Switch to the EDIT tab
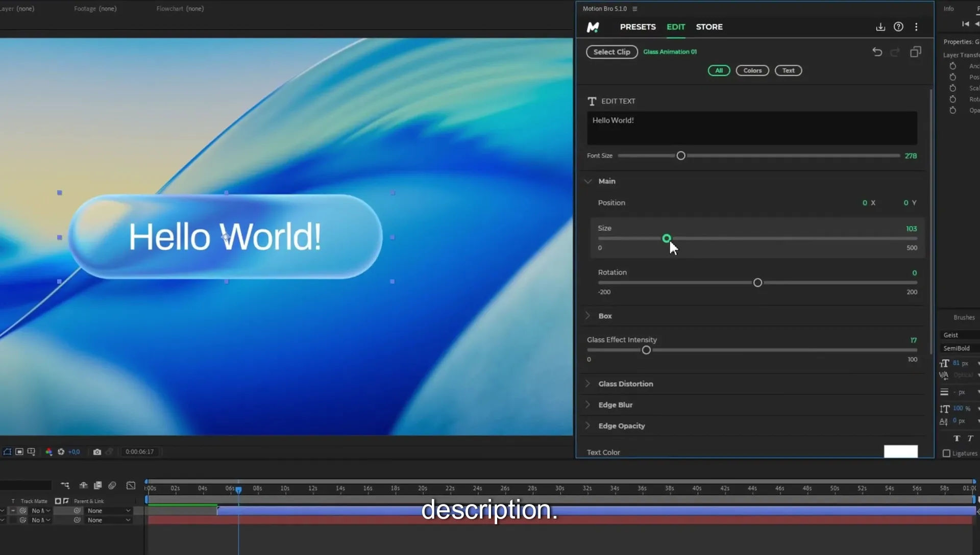 [676, 27]
